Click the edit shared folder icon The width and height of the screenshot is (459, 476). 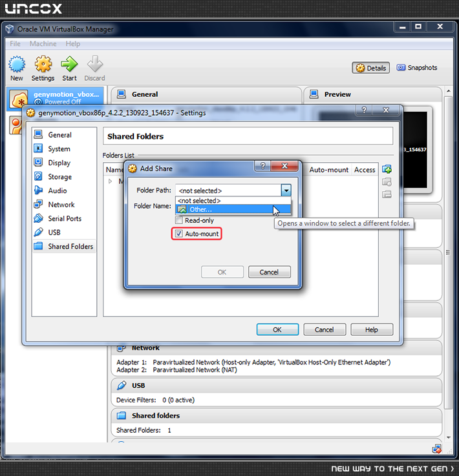(x=387, y=182)
